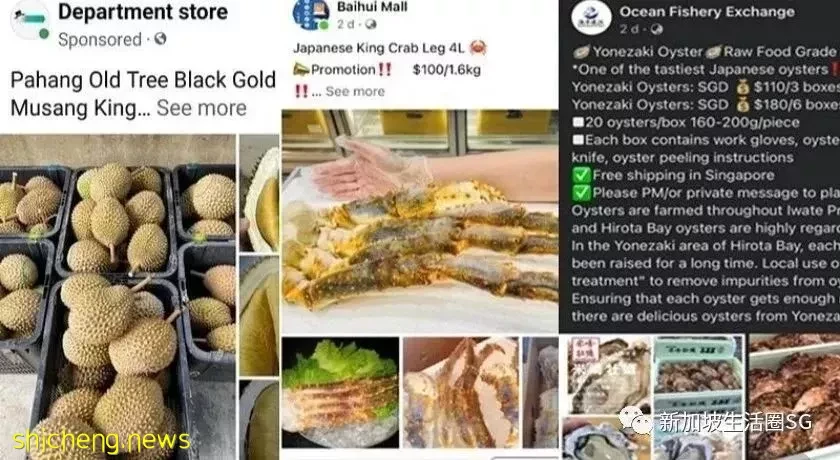Expand the Musang King post with See more

[201, 108]
